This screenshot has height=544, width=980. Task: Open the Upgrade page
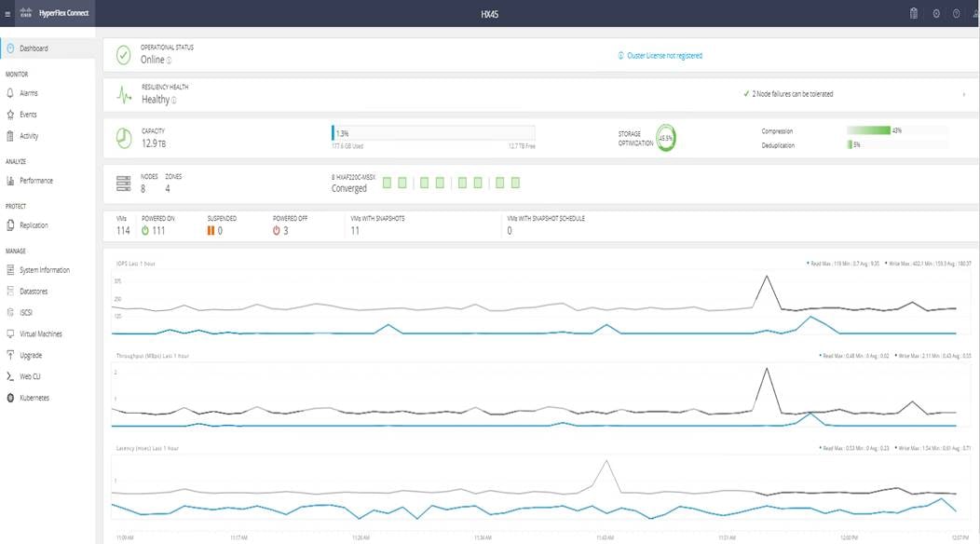click(x=31, y=355)
